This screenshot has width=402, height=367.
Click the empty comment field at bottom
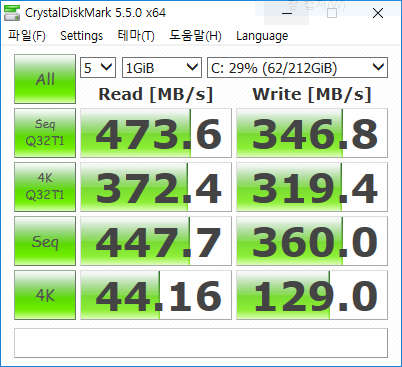[x=201, y=343]
